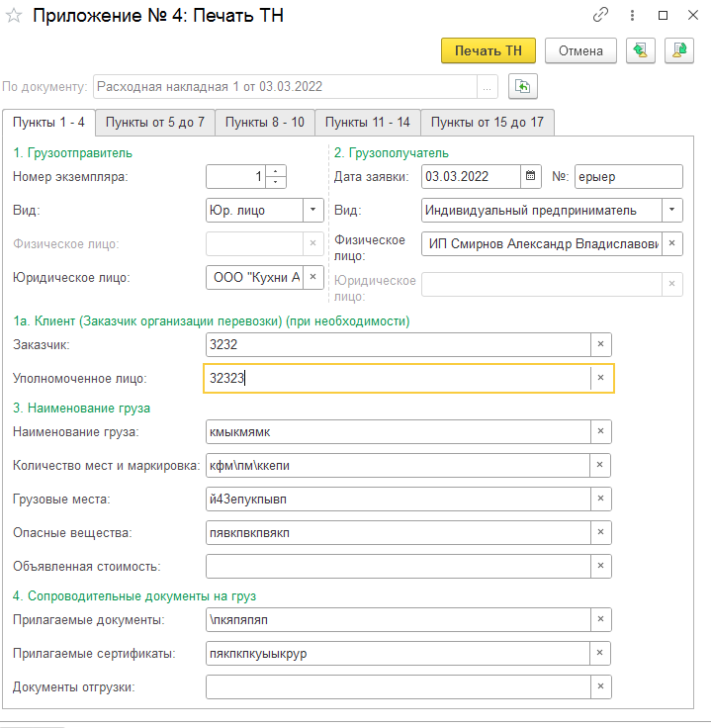Select the Пункты 1 - 4 tab
711x728 pixels.
(x=48, y=123)
